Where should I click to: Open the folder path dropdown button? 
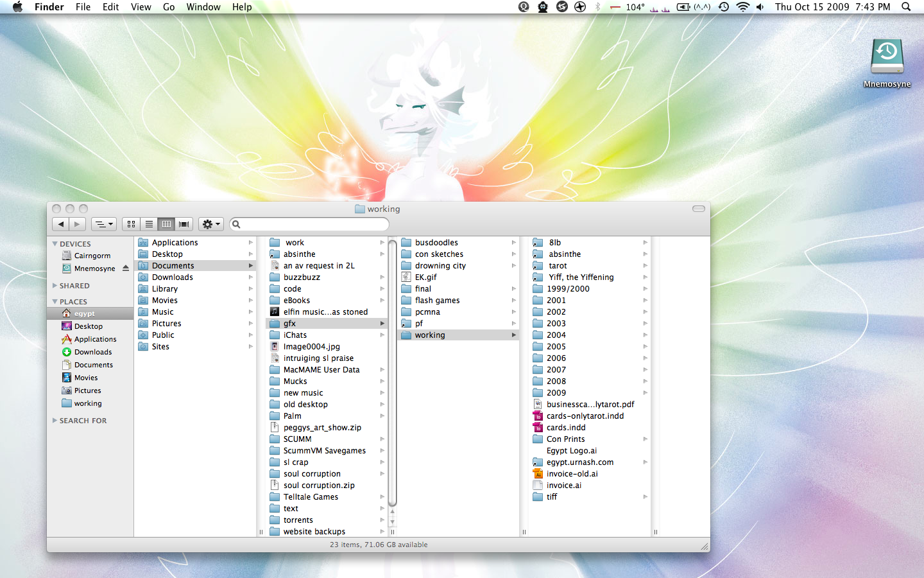pyautogui.click(x=103, y=224)
